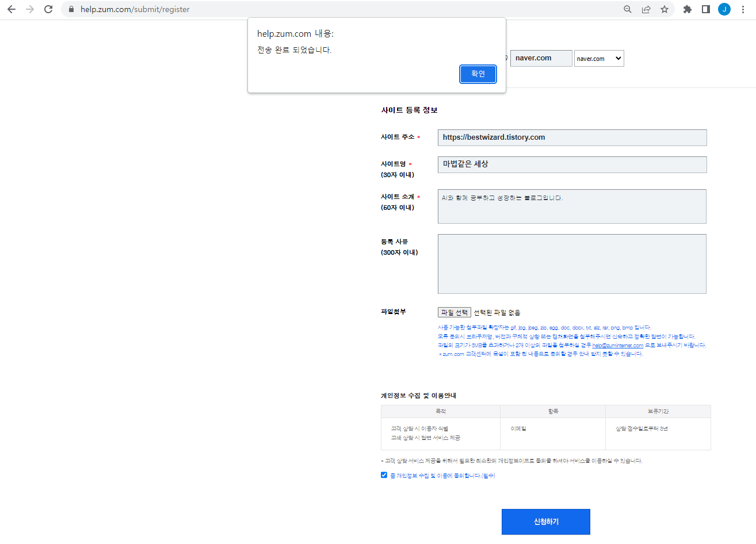Image resolution: width=756 pixels, height=544 pixels.
Task: Click the blue profile avatar icon
Action: [x=724, y=9]
